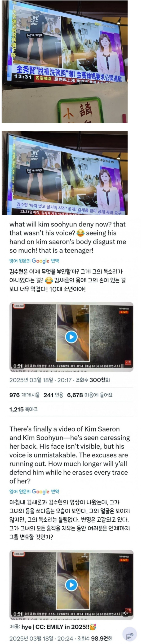Select the 'There's finally a video' tweet text
The image size is (142, 644).
point(70,455)
